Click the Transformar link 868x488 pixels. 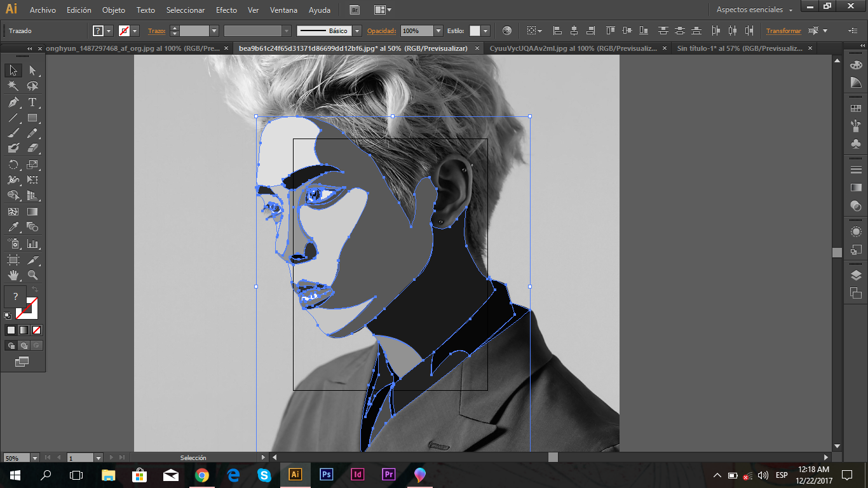click(x=783, y=30)
